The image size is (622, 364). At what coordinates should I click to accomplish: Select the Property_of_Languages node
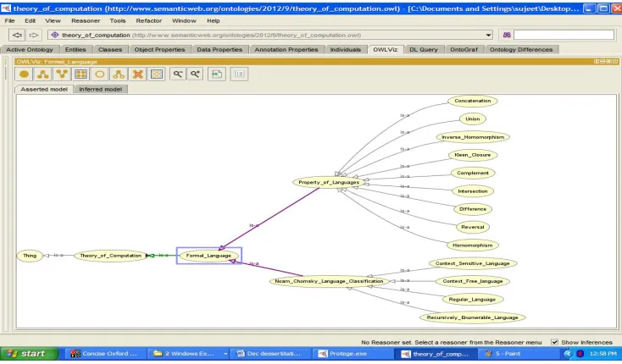[329, 182]
